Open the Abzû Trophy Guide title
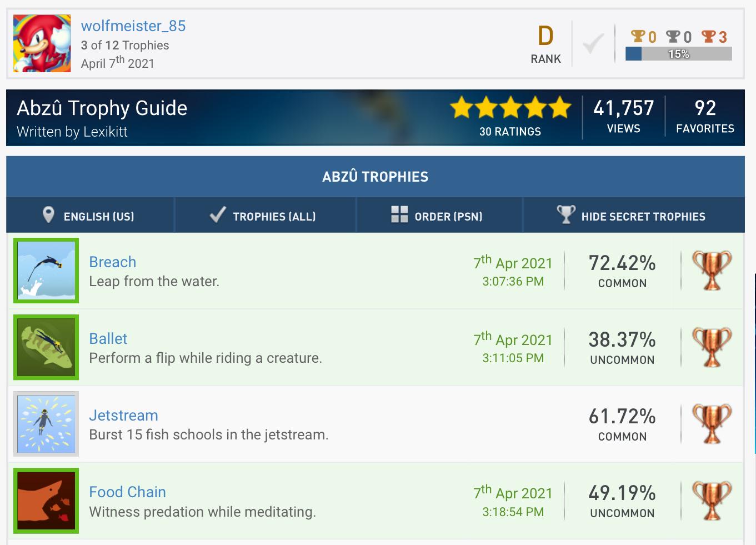756x545 pixels. [x=102, y=108]
